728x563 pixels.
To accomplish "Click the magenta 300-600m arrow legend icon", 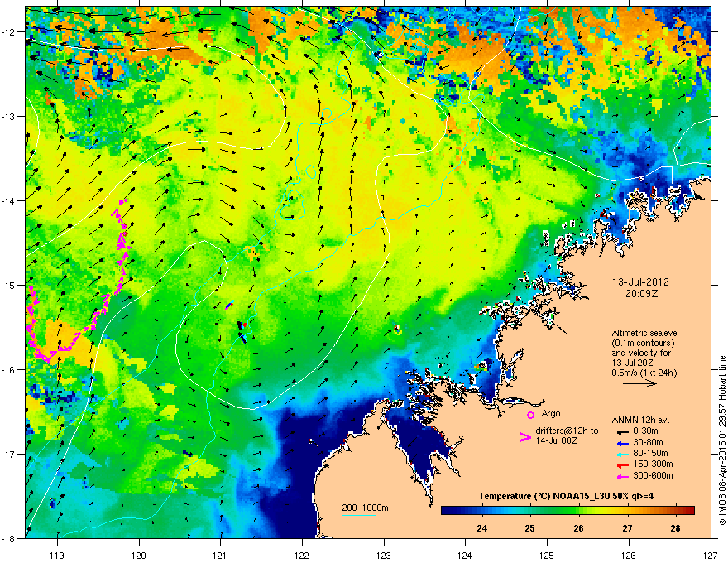I will pyautogui.click(x=622, y=476).
